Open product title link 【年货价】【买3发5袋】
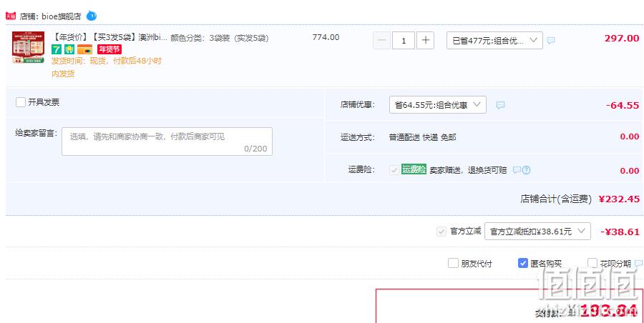 pos(109,38)
